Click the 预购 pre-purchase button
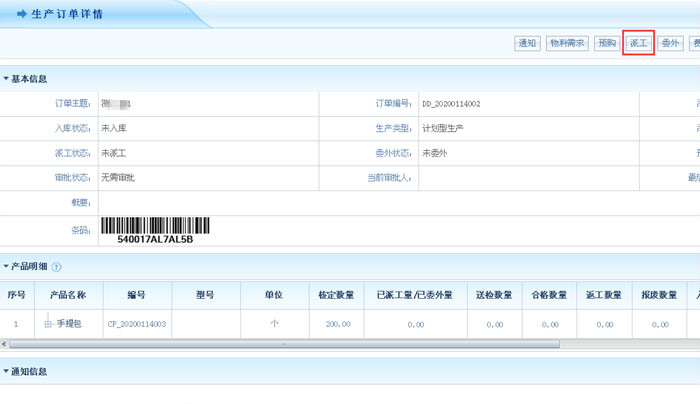700x404 pixels. click(606, 43)
